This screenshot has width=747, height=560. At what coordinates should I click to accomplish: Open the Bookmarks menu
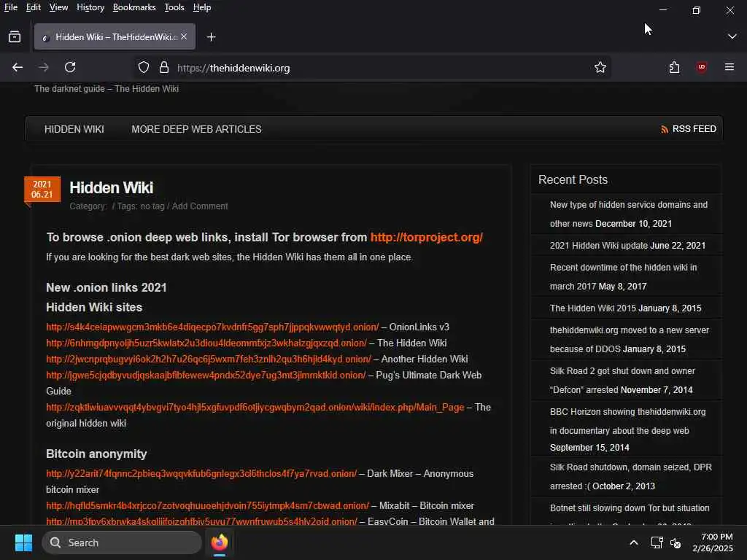[134, 7]
